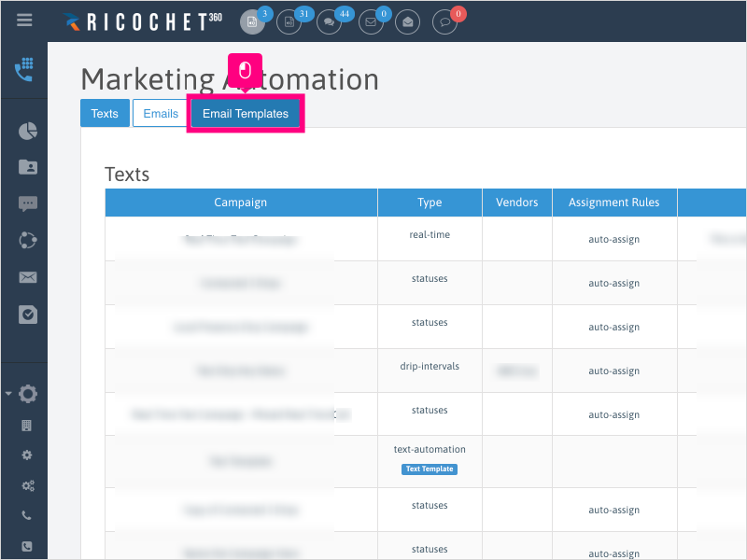Click the Ricochet360 logo
Viewport: 747px width, 560px height.
pyautogui.click(x=143, y=21)
